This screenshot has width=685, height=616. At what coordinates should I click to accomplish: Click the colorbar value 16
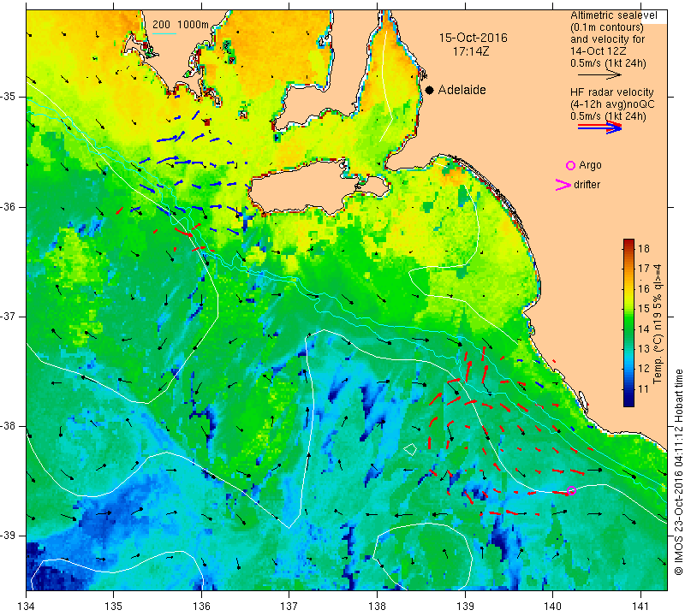(x=644, y=288)
